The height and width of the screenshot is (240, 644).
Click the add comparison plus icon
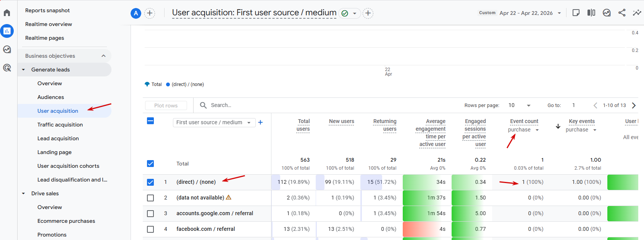(150, 13)
